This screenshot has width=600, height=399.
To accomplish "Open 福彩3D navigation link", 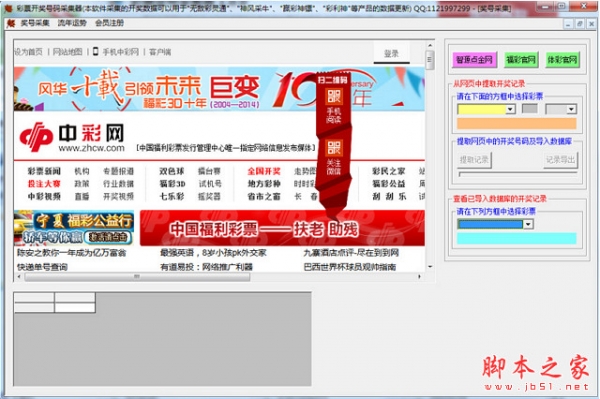I will pyautogui.click(x=172, y=184).
